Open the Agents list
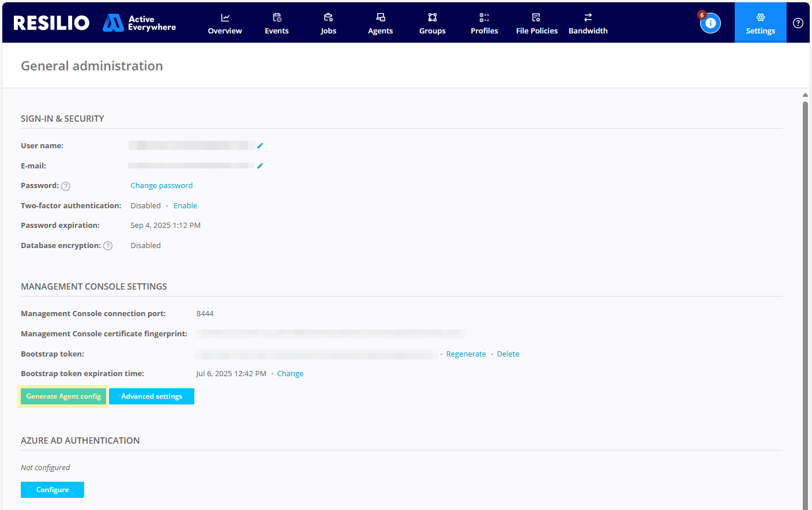This screenshot has width=812, height=510. [380, 23]
